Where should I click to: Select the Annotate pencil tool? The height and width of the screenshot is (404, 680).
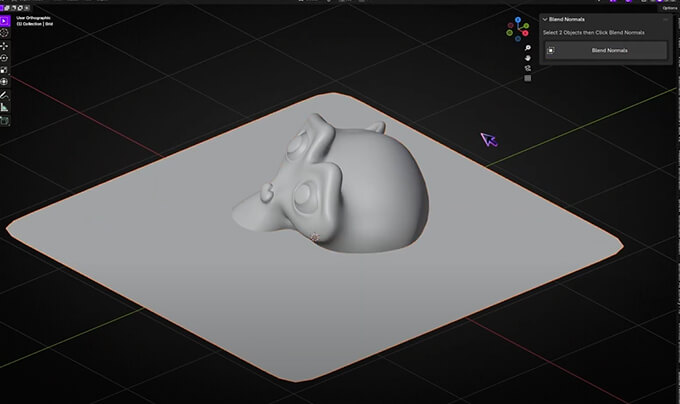click(x=4, y=95)
